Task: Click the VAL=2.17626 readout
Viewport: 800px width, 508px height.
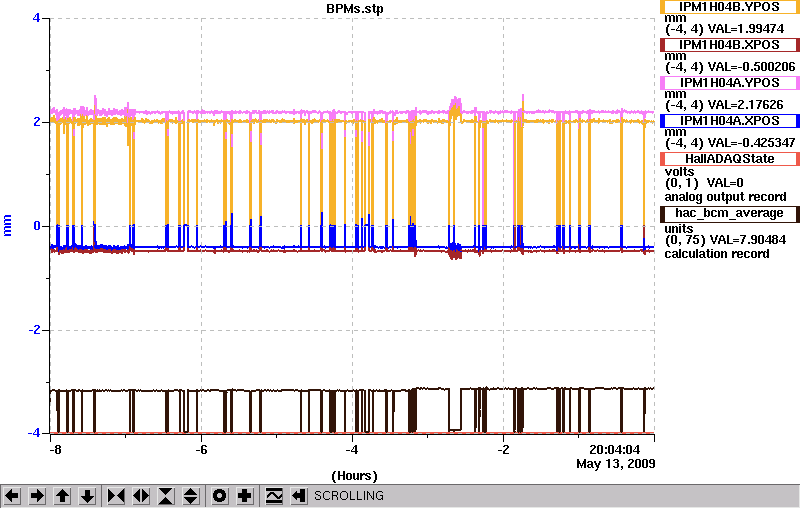Action: [745, 105]
